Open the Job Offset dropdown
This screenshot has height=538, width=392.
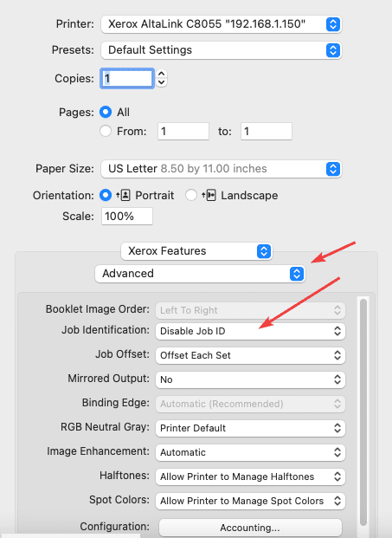(250, 355)
